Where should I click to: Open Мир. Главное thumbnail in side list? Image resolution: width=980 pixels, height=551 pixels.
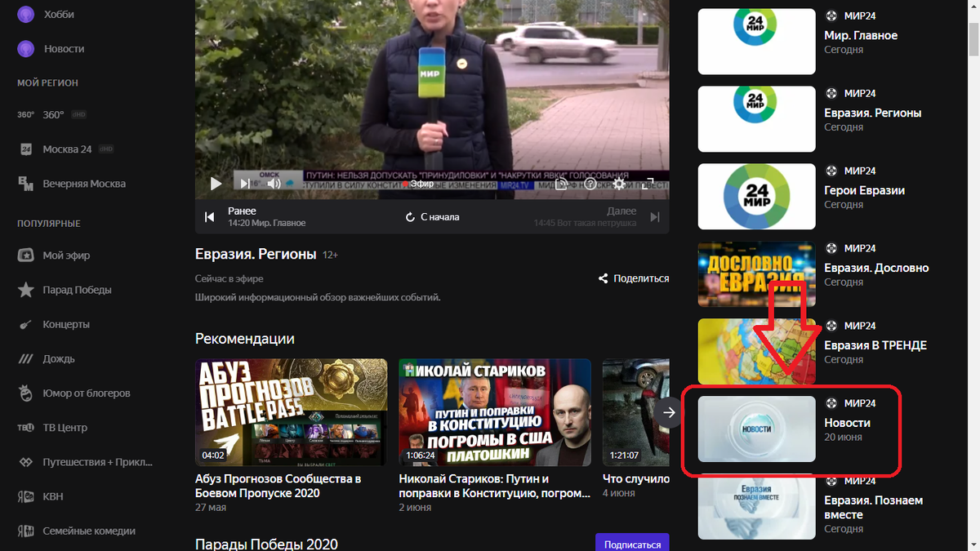coord(757,42)
